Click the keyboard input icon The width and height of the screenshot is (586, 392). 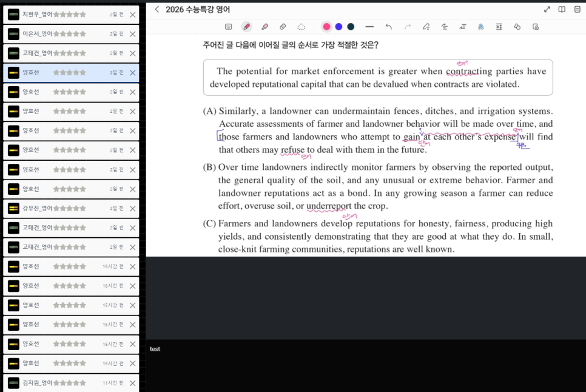tap(229, 27)
